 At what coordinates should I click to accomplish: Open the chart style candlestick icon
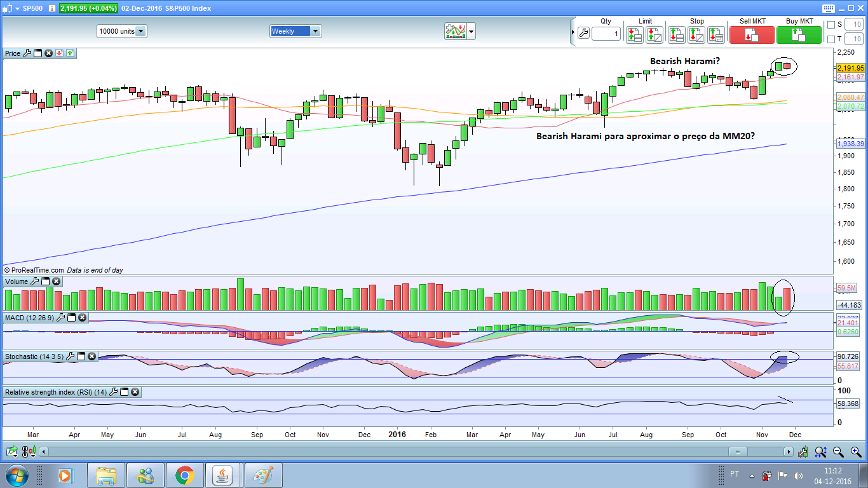(x=7, y=8)
